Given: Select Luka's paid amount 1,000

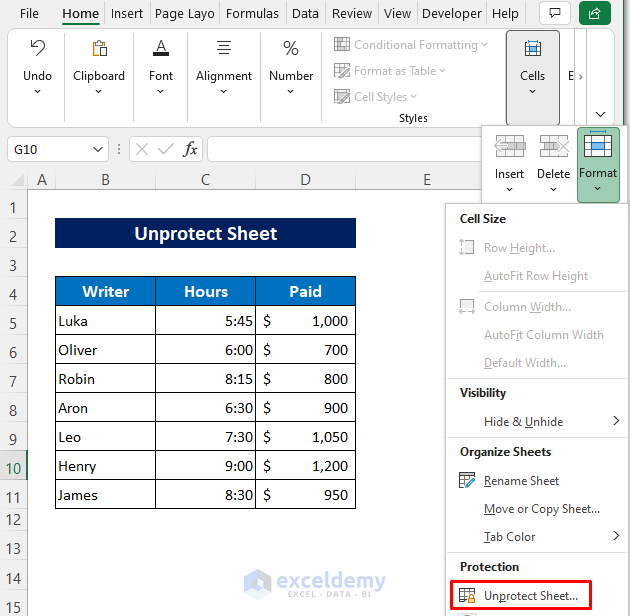Looking at the screenshot, I should (x=305, y=321).
